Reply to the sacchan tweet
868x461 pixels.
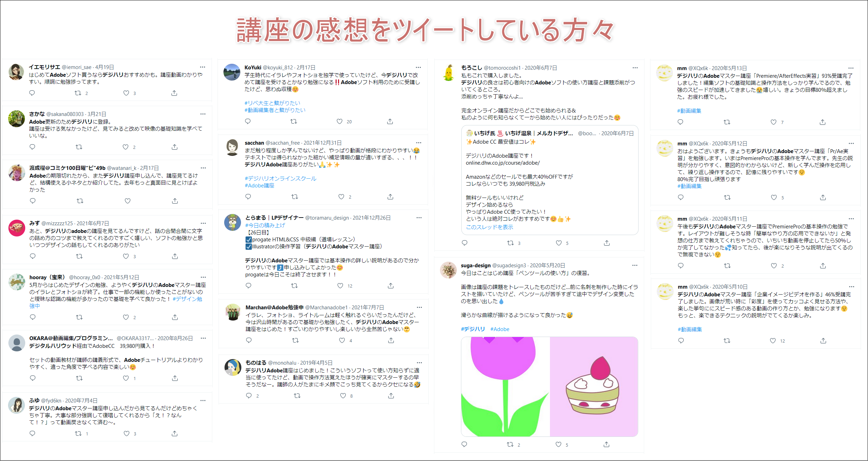tap(248, 197)
